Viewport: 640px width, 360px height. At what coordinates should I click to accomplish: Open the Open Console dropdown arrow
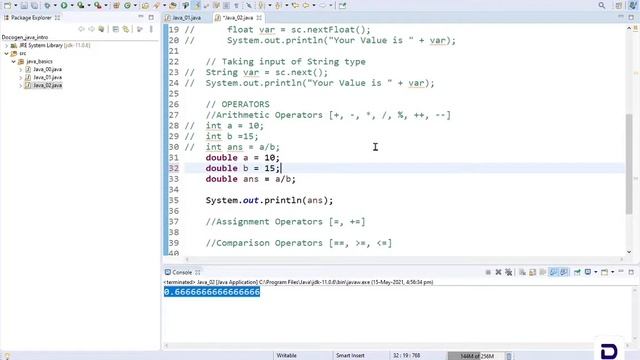[x=613, y=272]
